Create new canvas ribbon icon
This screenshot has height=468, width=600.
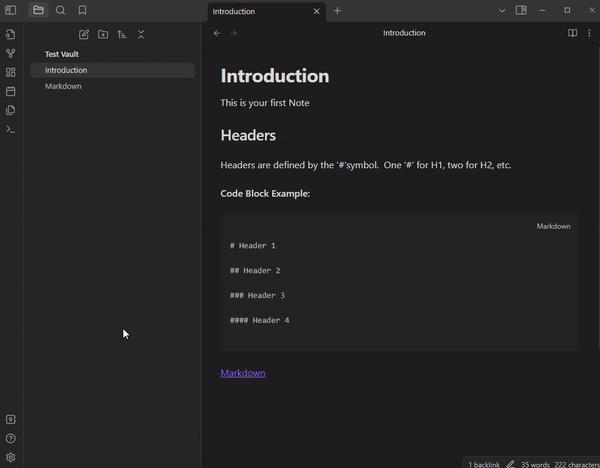(11, 72)
